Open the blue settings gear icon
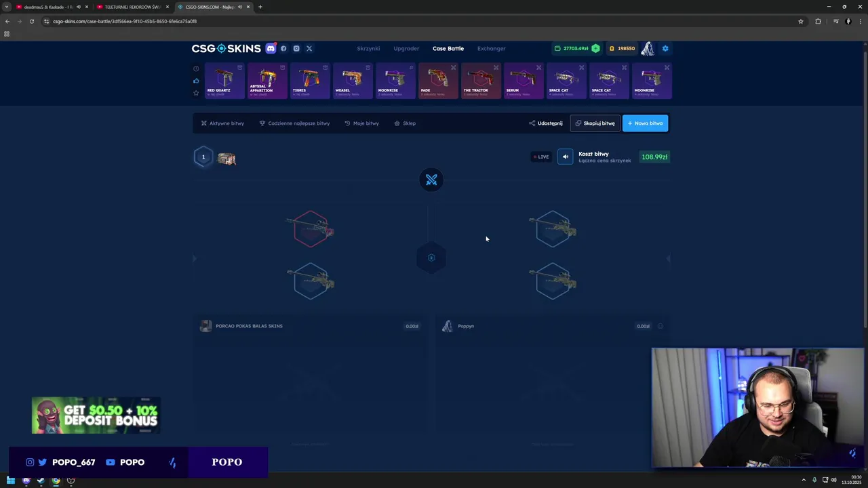This screenshot has width=868, height=488. [x=665, y=48]
